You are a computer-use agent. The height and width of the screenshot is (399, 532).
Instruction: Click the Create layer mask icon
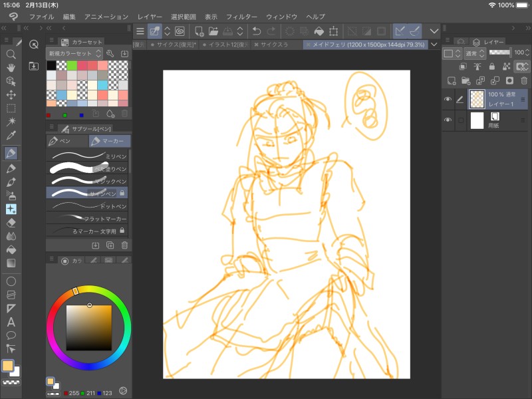pos(509,80)
